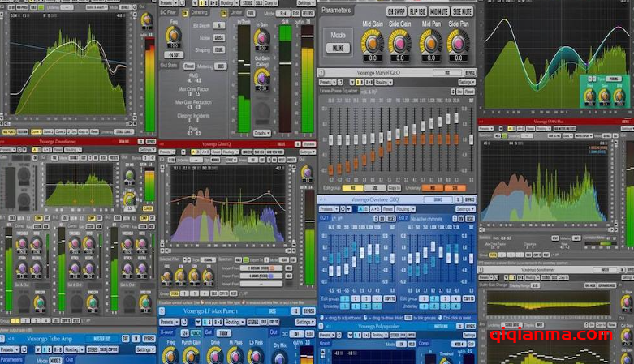Open Routing dropdown in Overtone GEQ
Screen dimensions: 634x364
click(407, 208)
